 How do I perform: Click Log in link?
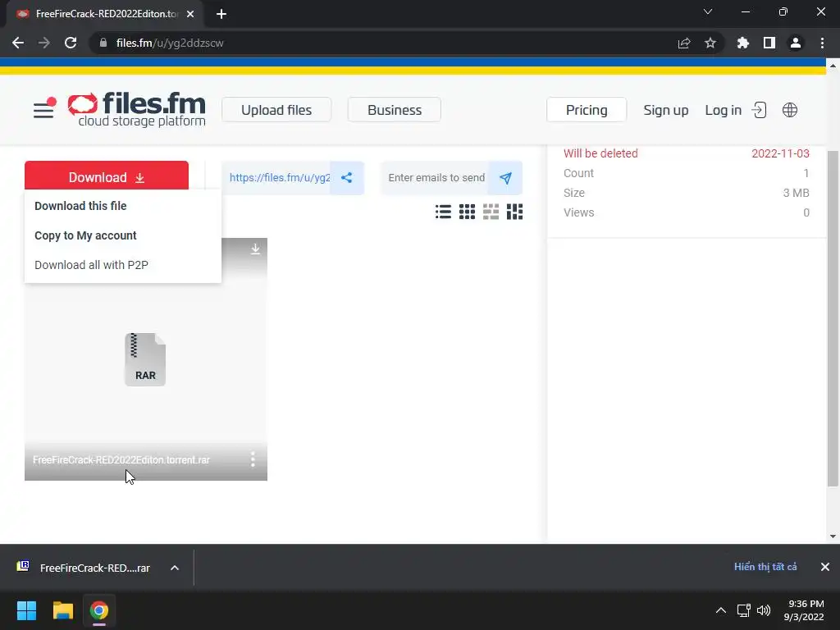pos(724,110)
